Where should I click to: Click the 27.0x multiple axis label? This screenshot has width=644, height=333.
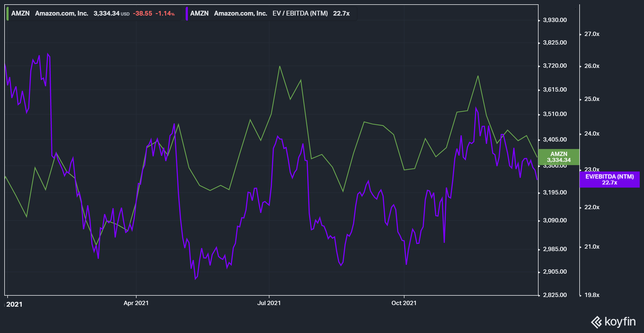click(592, 34)
